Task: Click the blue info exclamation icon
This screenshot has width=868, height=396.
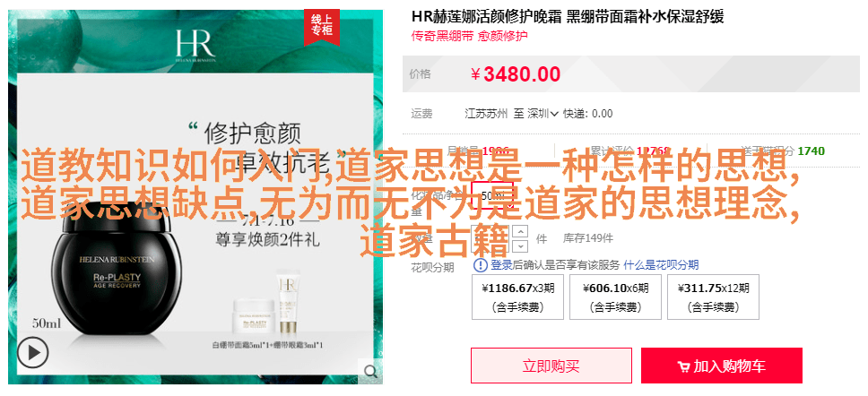Action: tap(481, 265)
